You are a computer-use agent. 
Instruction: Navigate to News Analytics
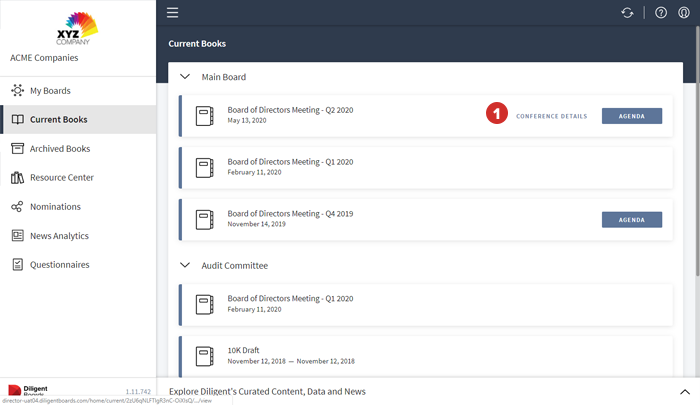coord(59,236)
